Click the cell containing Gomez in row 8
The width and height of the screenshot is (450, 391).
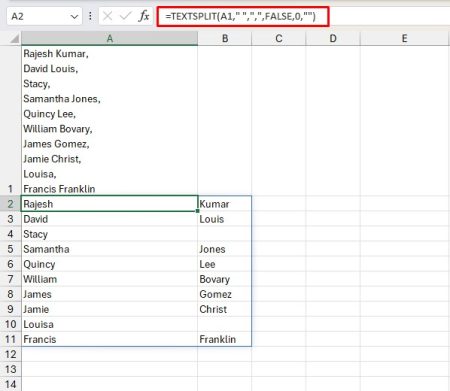225,294
